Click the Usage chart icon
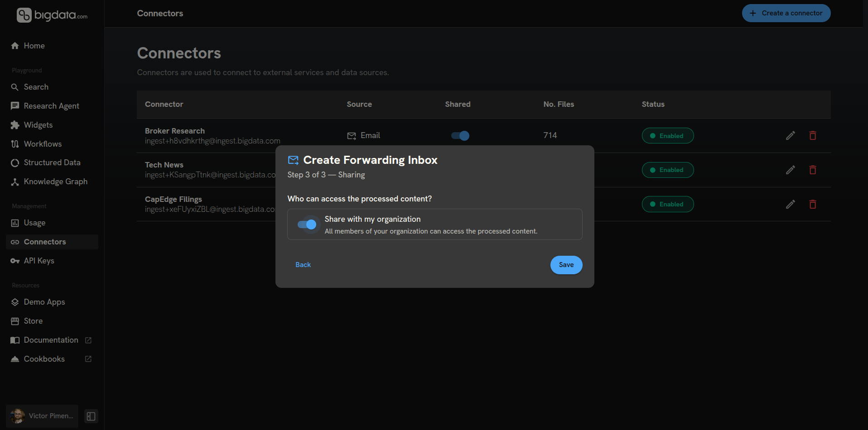The width and height of the screenshot is (868, 430). tap(15, 223)
